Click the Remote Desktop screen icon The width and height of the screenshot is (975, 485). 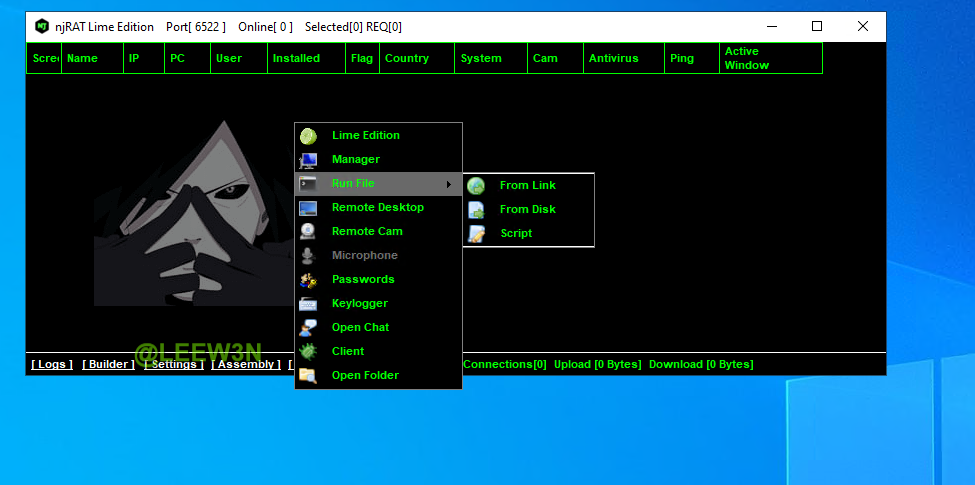pos(308,208)
